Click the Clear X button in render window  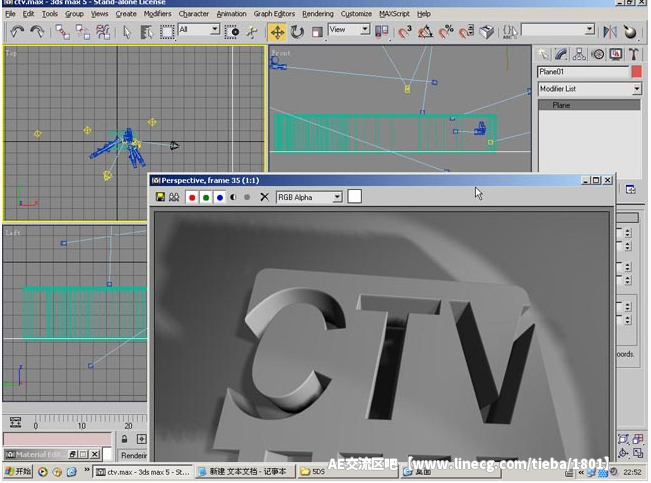click(264, 197)
